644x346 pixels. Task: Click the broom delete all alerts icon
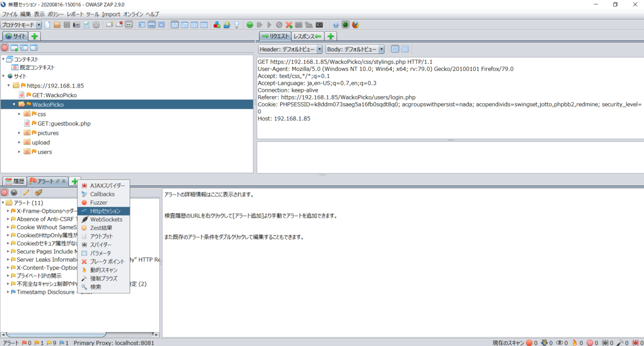pos(38,192)
